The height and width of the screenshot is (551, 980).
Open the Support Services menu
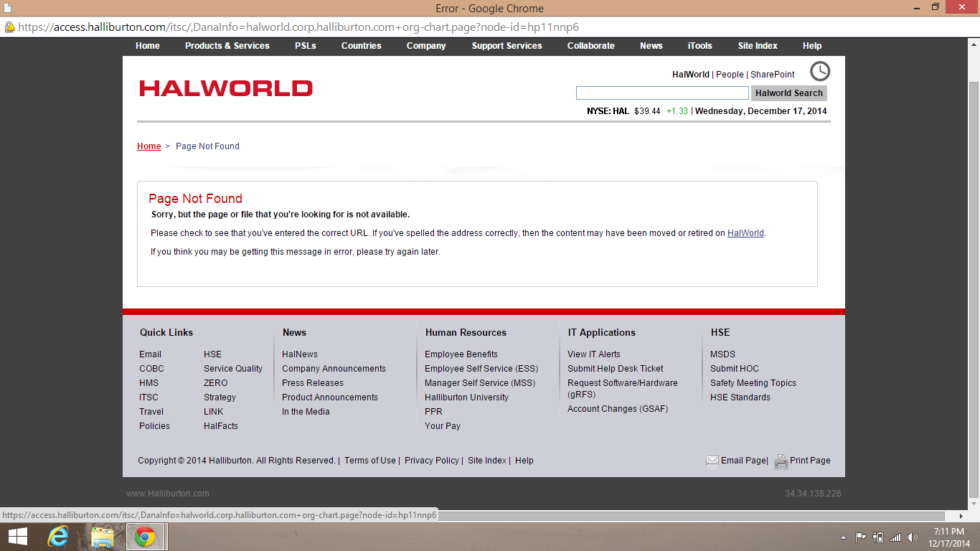pos(507,46)
